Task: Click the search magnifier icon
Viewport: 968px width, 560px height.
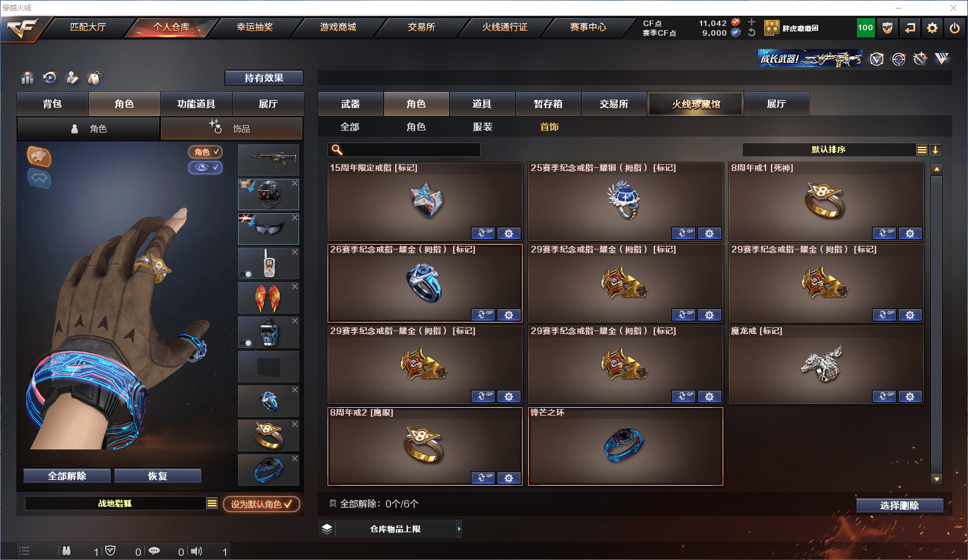Action: point(337,150)
